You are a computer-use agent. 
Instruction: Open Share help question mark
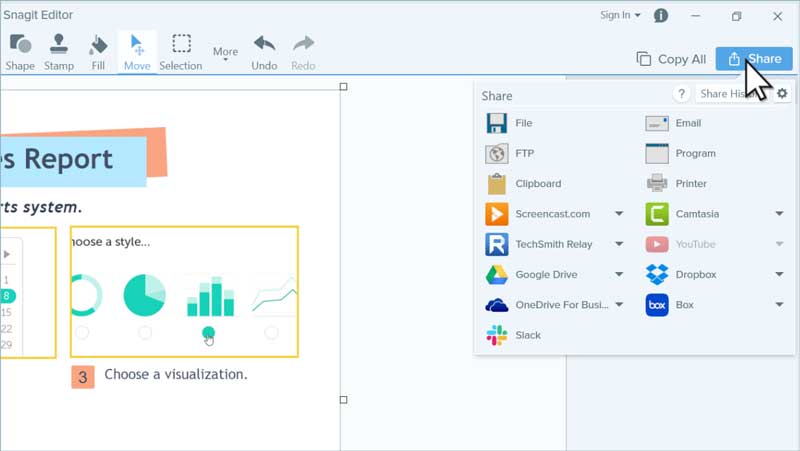coord(681,94)
